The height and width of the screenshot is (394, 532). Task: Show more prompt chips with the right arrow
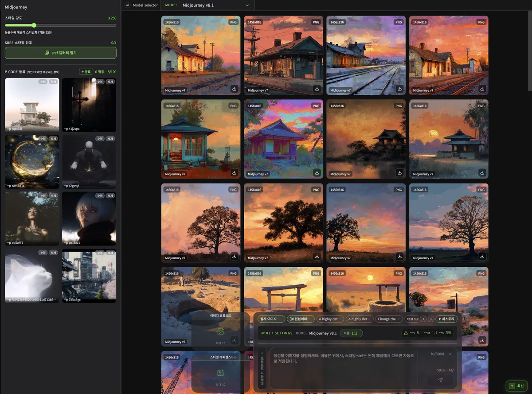[x=431, y=319]
